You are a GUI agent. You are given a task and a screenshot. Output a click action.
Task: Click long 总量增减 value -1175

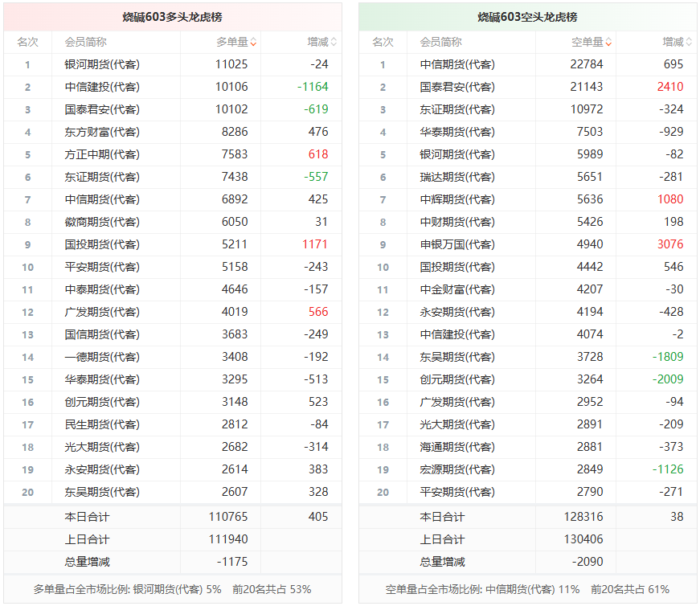click(x=232, y=562)
